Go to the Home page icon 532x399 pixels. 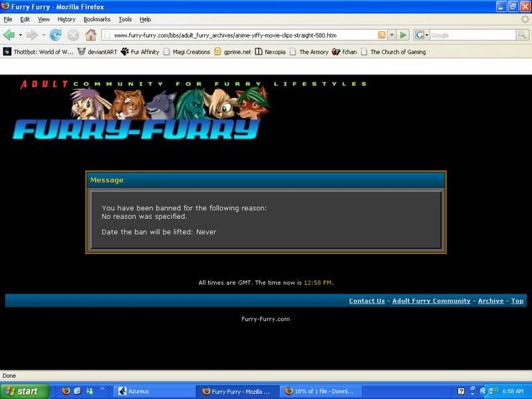point(90,35)
